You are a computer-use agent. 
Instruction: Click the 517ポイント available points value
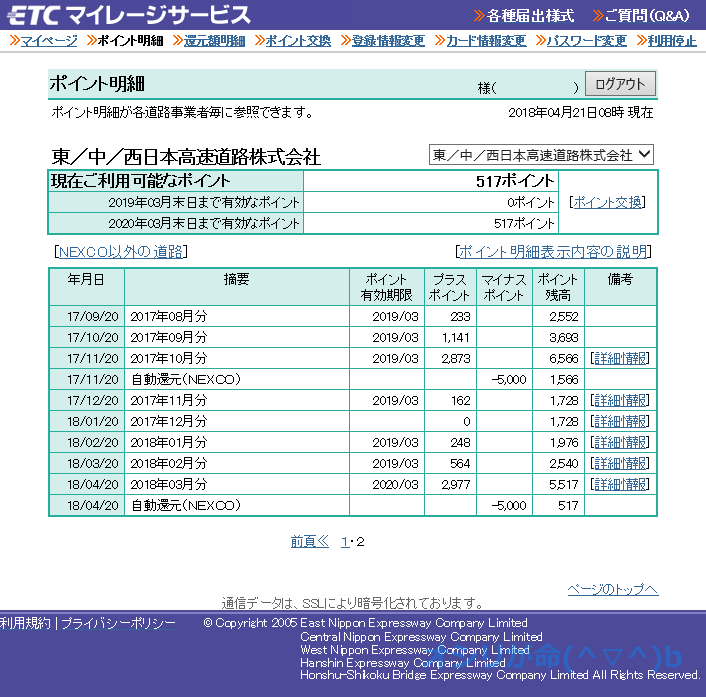[x=515, y=181]
